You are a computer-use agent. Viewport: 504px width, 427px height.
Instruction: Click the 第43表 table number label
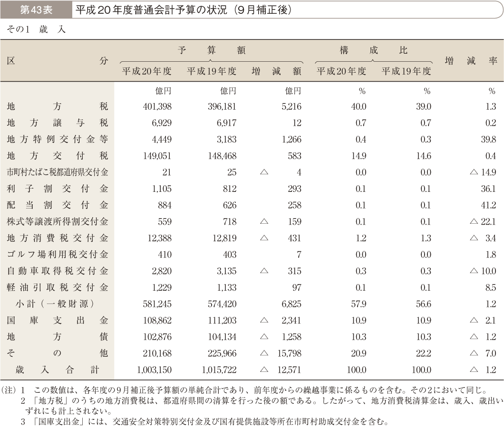(x=36, y=9)
